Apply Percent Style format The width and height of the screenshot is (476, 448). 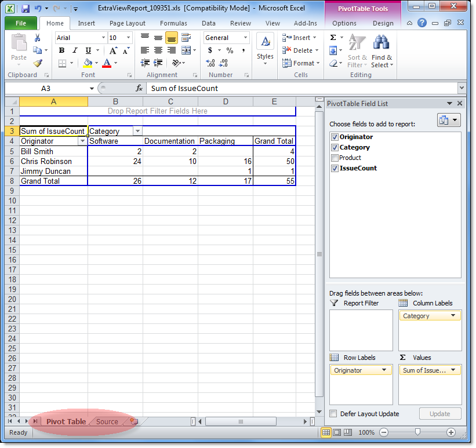[230, 50]
